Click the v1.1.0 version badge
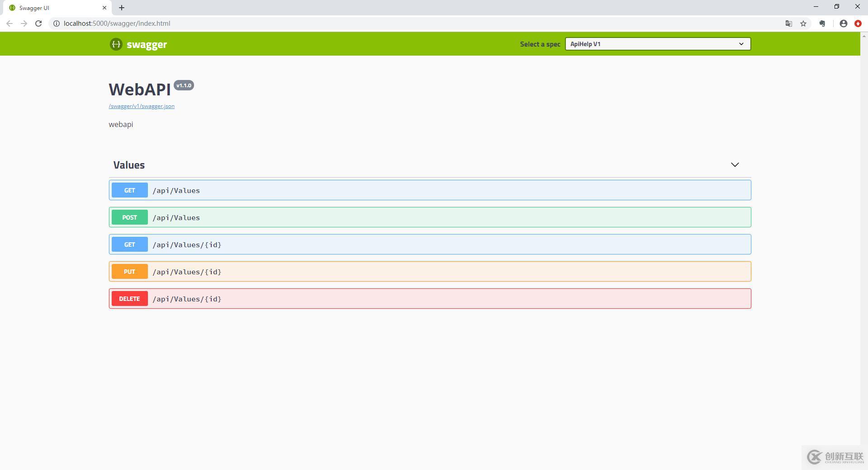The height and width of the screenshot is (470, 868). tap(184, 85)
